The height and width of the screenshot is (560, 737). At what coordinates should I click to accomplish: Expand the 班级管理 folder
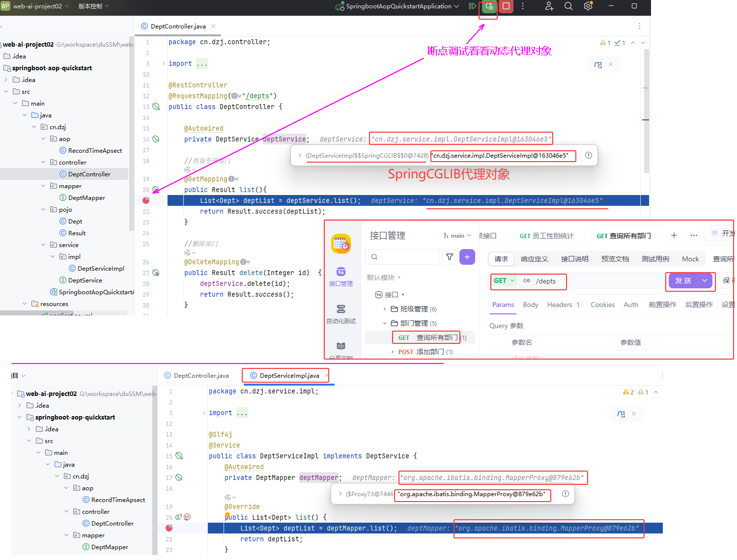(385, 309)
